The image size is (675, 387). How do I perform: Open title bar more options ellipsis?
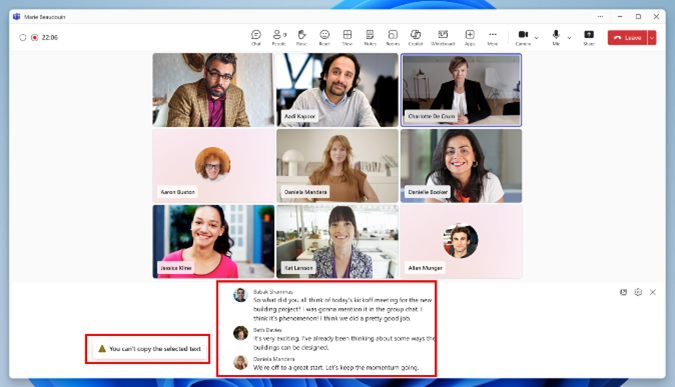pos(600,16)
